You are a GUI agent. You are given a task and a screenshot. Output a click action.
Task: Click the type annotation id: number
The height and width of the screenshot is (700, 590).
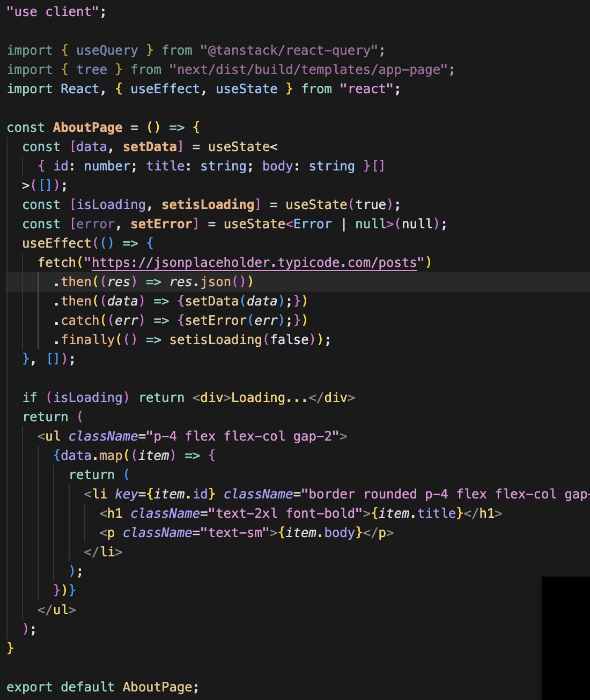coord(92,166)
